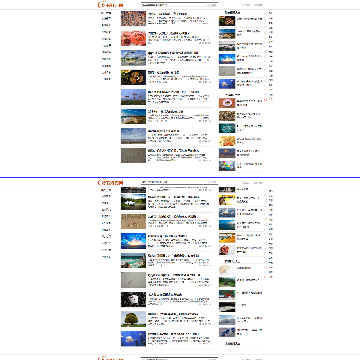The width and height of the screenshot is (360, 360).
Task: Open the headline beside the lone tree thumbnail
Action: coord(173,314)
